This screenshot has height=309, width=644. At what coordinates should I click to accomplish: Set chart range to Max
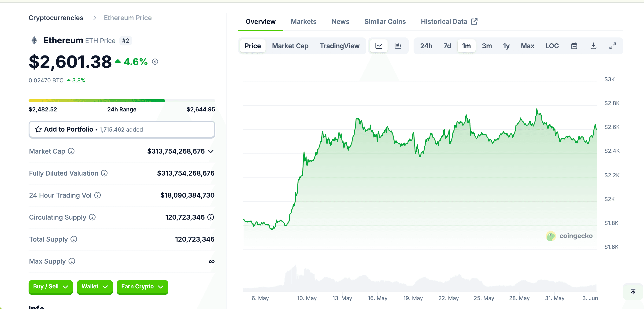pos(528,46)
